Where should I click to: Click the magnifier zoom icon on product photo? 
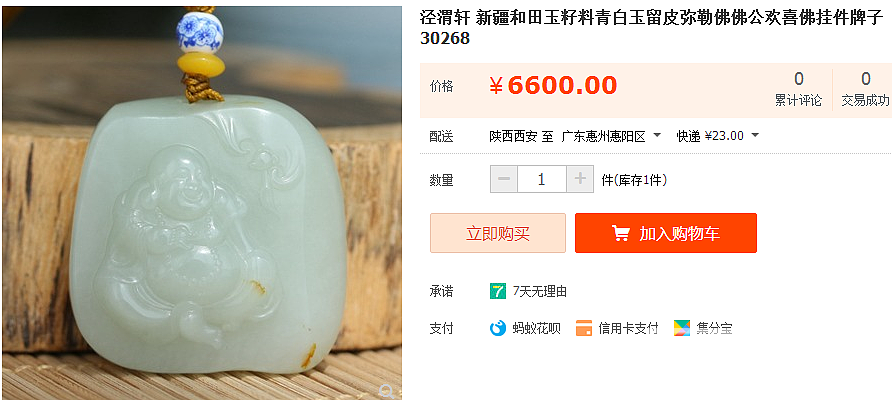point(387,391)
